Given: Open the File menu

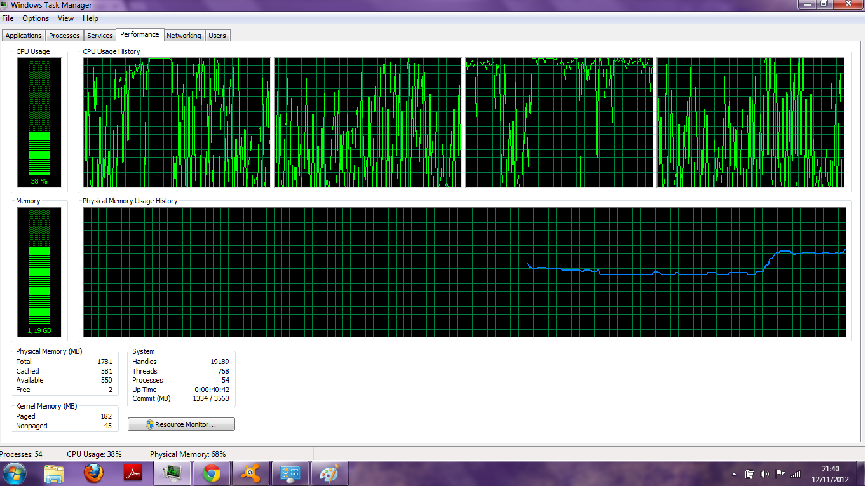Looking at the screenshot, I should 8,18.
